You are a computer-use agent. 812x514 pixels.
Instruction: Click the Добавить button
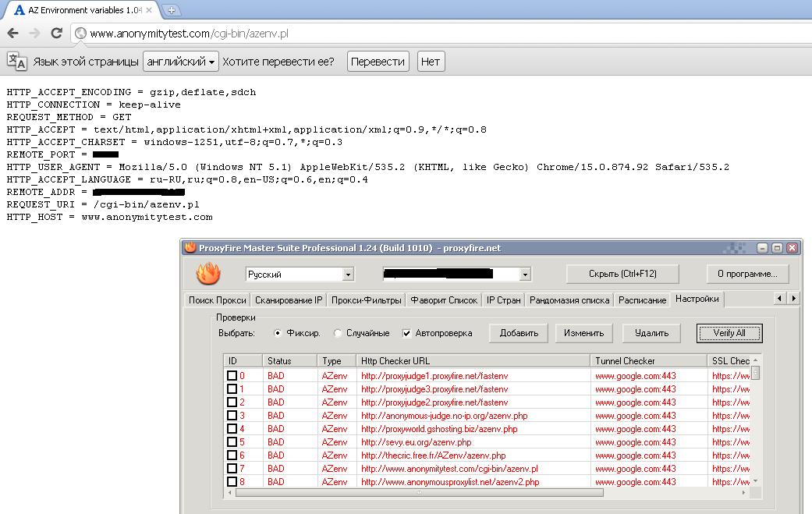pyautogui.click(x=519, y=333)
